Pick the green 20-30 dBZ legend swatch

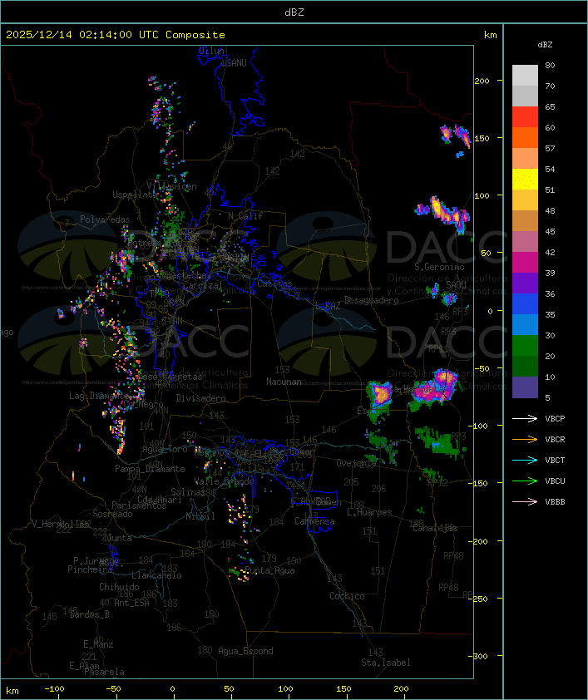coord(525,346)
